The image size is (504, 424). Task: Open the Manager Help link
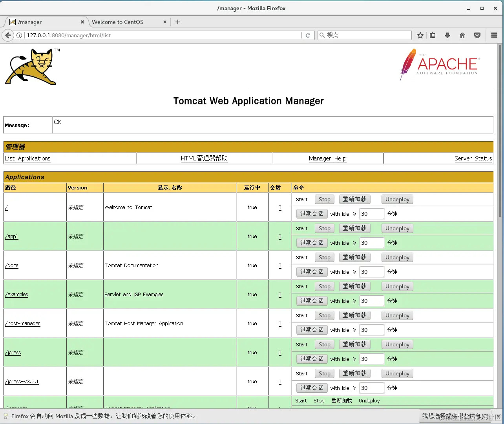(x=328, y=158)
